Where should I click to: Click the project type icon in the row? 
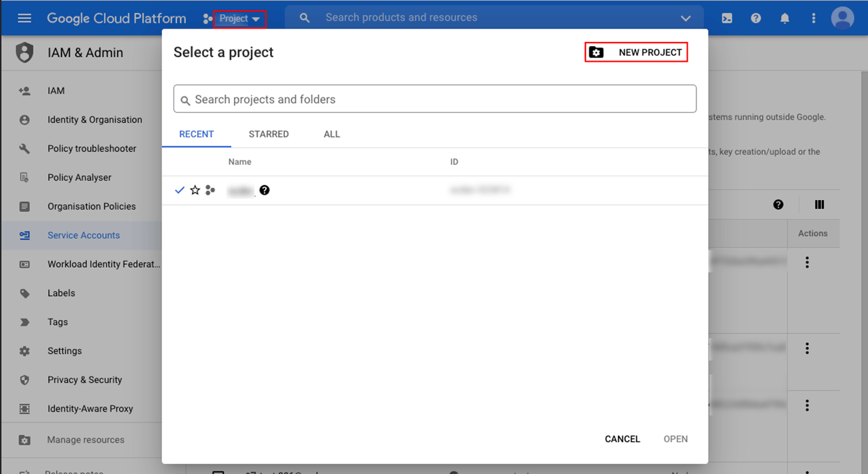210,191
